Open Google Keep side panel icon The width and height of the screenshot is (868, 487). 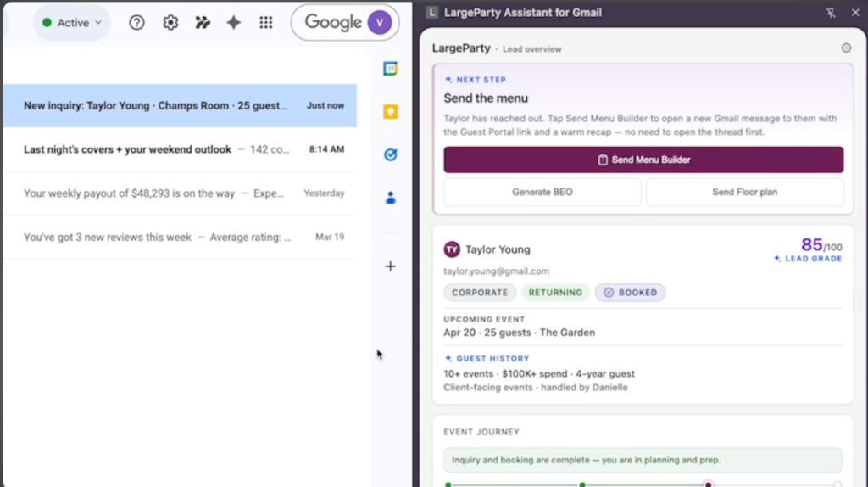(390, 112)
